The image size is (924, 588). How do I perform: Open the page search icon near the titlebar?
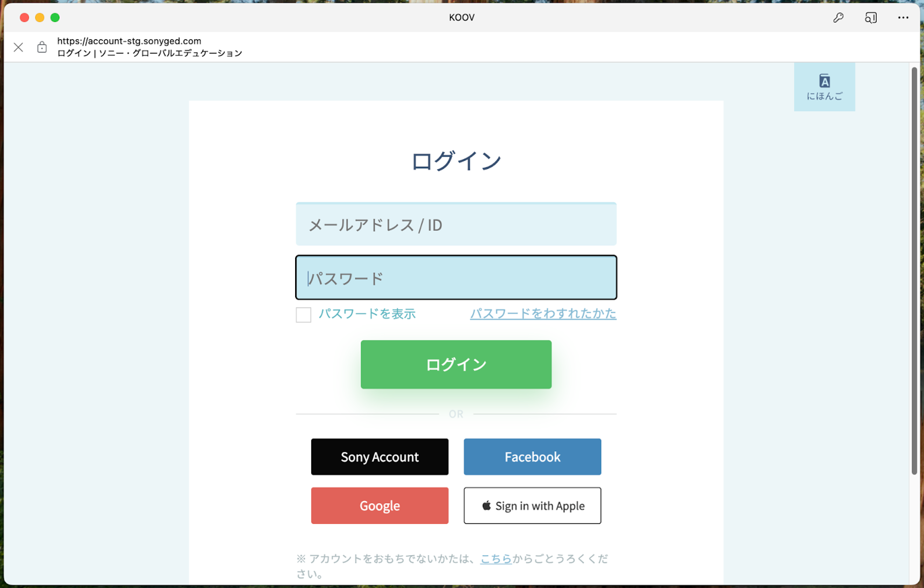coord(871,17)
